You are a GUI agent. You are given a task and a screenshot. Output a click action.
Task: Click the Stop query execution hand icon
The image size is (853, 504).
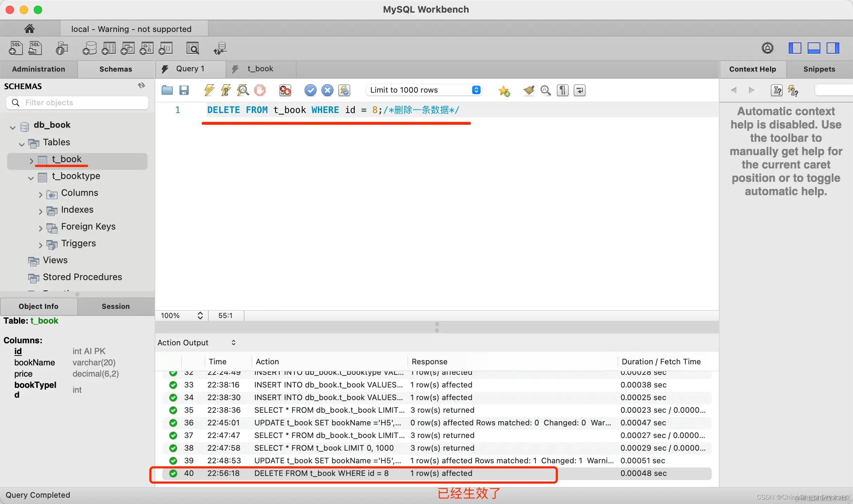260,90
